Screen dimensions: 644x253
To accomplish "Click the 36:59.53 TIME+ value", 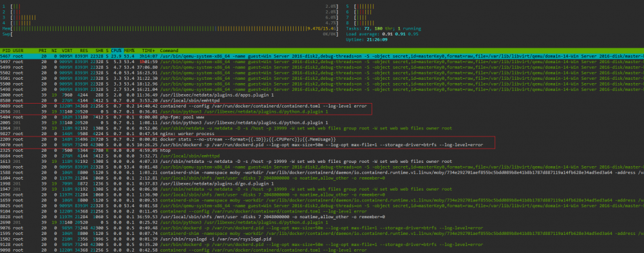I will tap(147, 216).
